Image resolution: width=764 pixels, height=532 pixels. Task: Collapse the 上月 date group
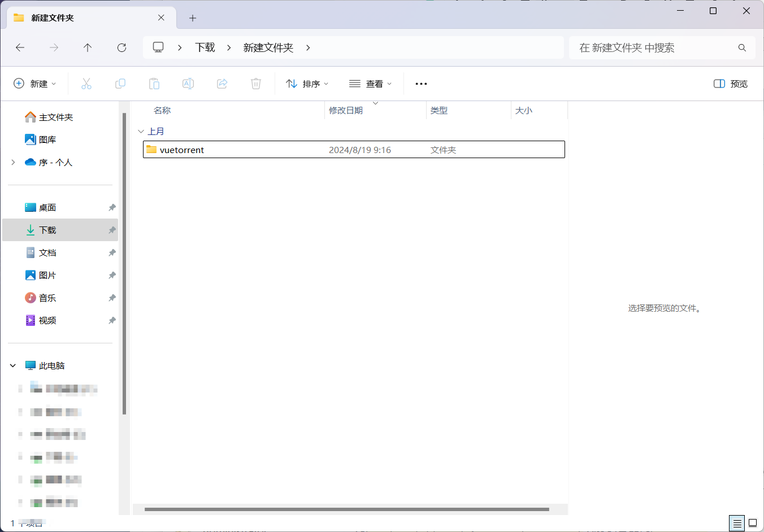(141, 131)
